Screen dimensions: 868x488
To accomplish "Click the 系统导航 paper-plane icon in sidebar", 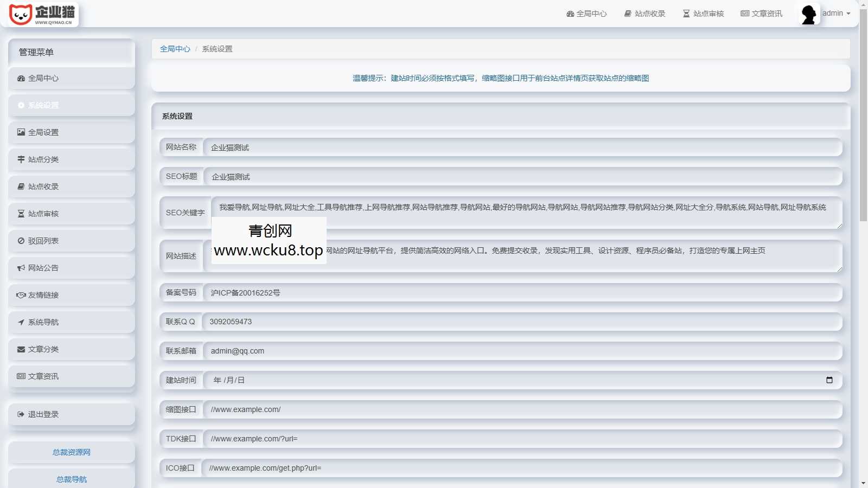I will click(x=21, y=322).
